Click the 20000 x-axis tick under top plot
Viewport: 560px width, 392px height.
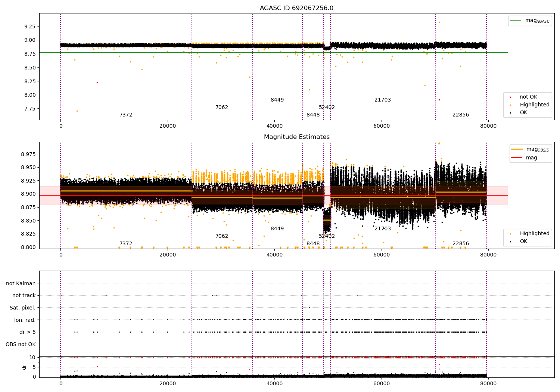point(168,126)
